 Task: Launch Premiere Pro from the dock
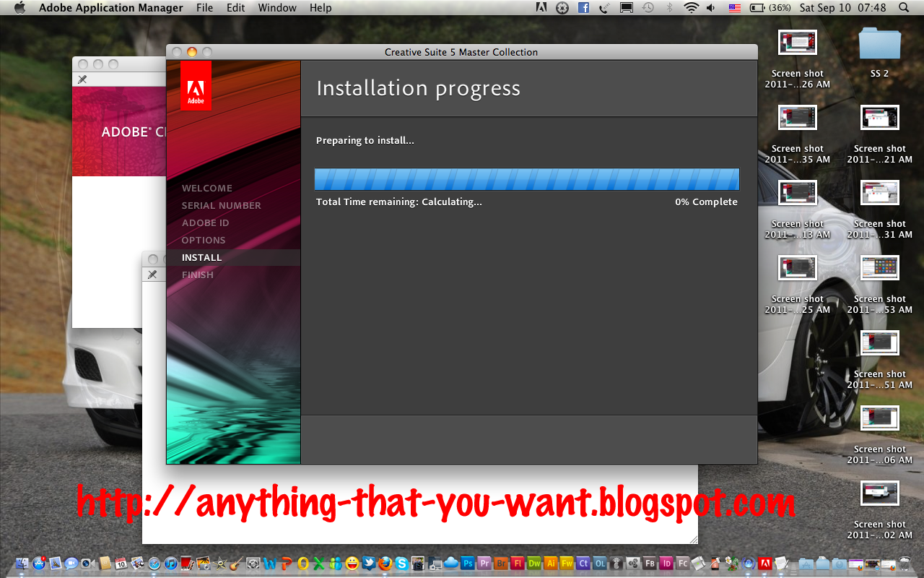click(484, 564)
